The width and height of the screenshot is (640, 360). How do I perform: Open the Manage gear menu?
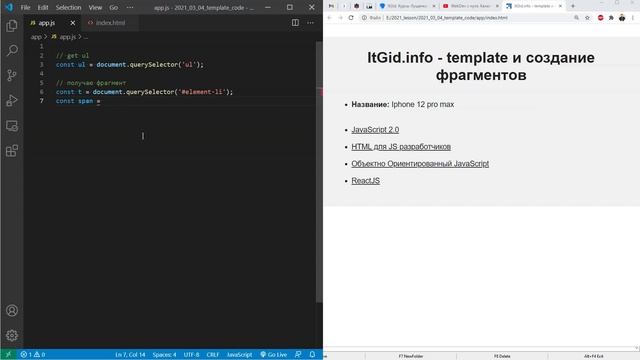click(x=12, y=336)
